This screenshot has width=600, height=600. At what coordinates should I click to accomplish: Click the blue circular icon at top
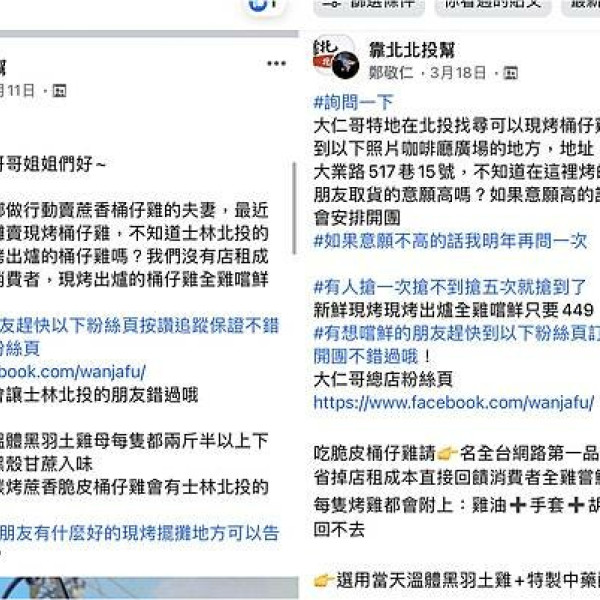260,5
